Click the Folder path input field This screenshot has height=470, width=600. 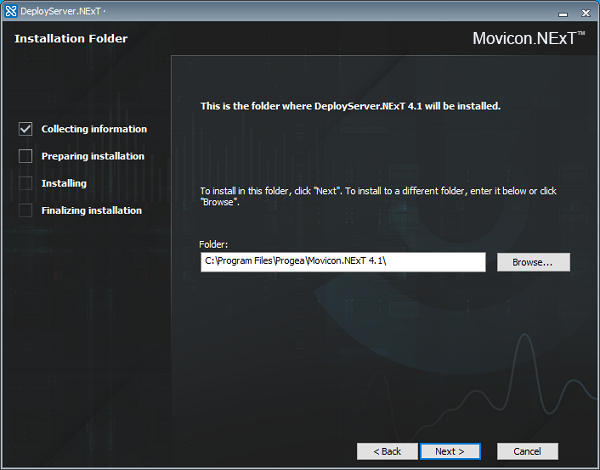point(343,262)
